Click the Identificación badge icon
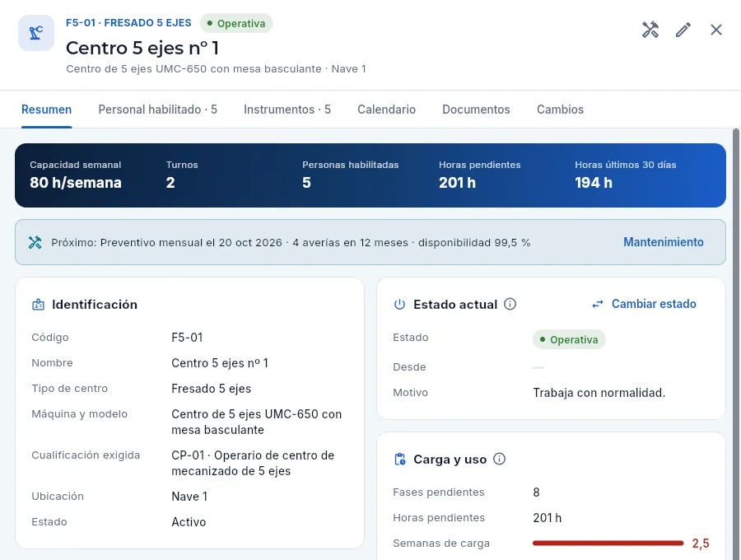This screenshot has width=741, height=560. 38,305
